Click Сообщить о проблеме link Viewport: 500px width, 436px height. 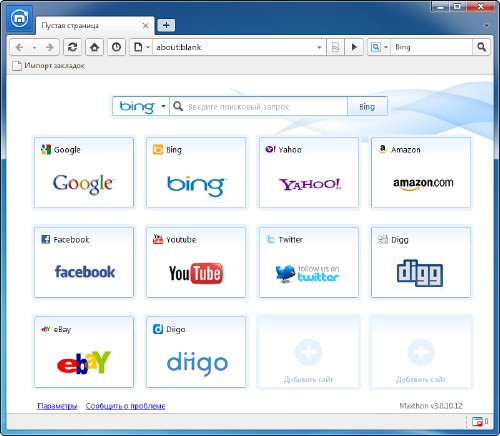125,406
